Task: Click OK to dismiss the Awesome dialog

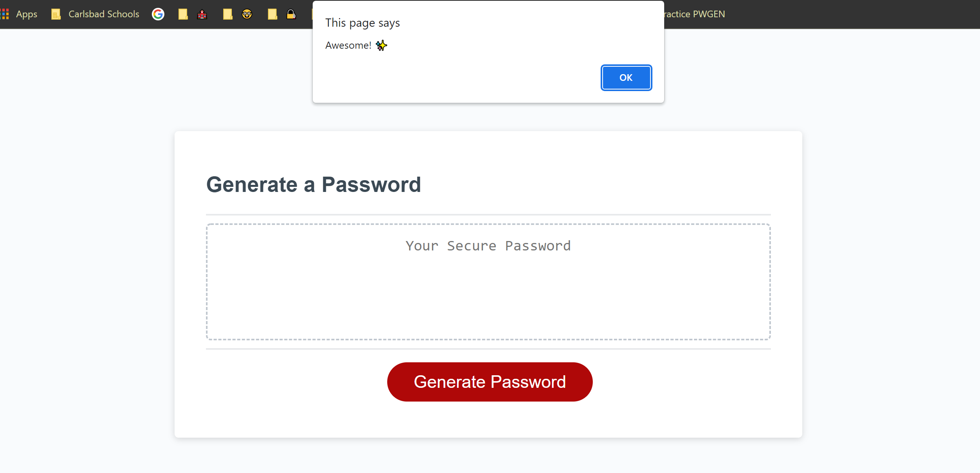Action: [x=626, y=78]
